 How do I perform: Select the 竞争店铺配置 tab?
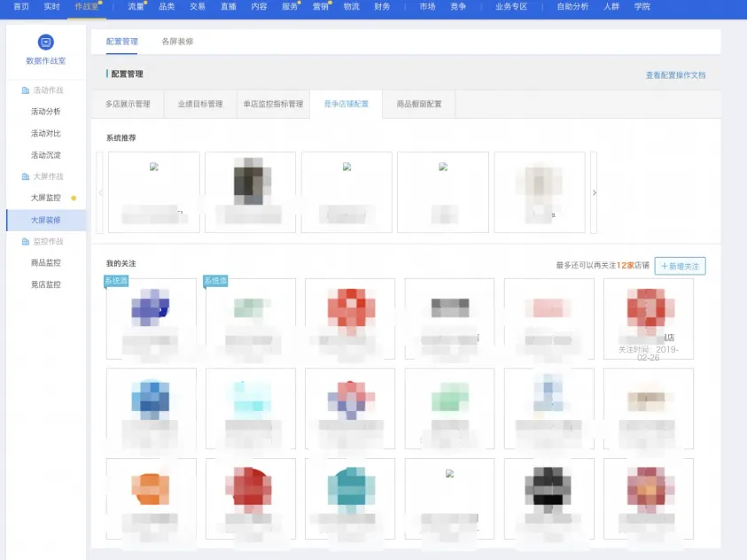point(346,104)
